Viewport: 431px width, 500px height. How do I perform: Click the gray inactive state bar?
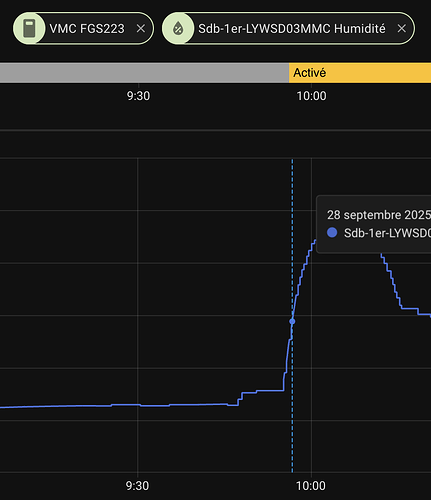coord(144,73)
